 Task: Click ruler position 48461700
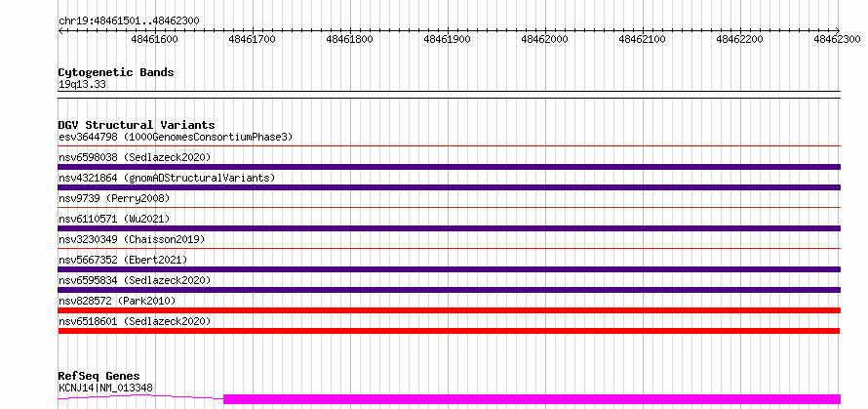pos(253,39)
